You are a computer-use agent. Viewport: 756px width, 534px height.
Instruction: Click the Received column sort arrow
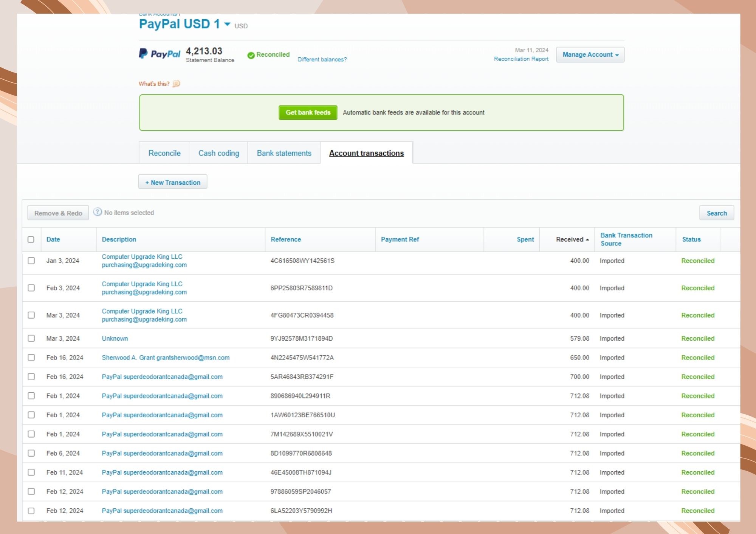pos(587,240)
